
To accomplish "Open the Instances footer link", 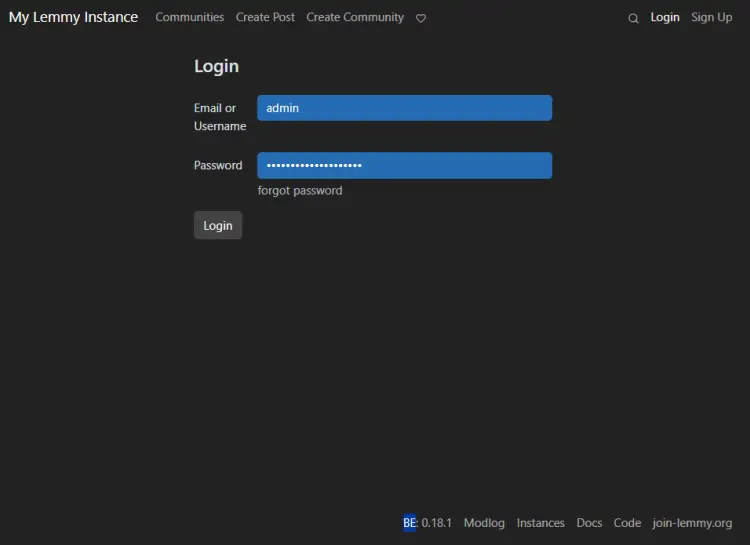I will (x=540, y=523).
